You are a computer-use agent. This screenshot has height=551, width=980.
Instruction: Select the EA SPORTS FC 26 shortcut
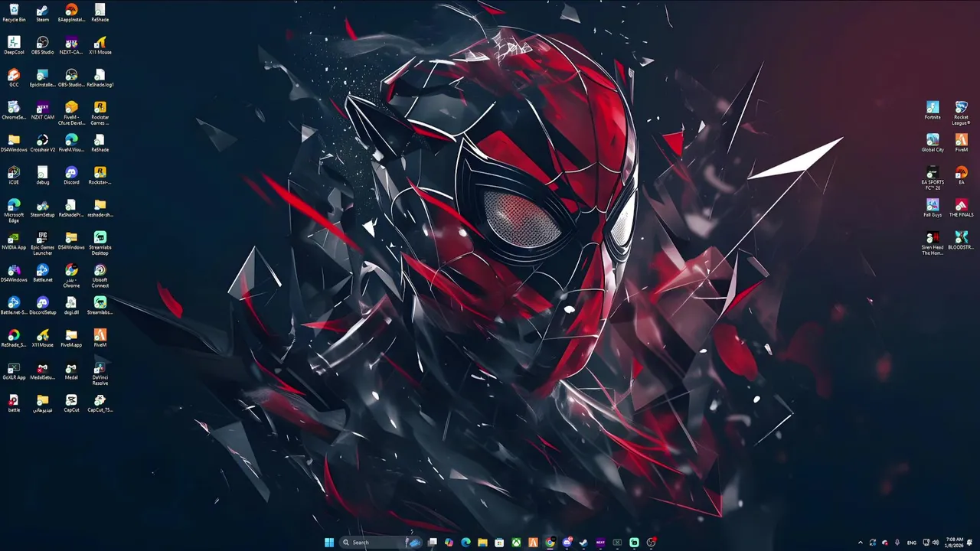932,178
